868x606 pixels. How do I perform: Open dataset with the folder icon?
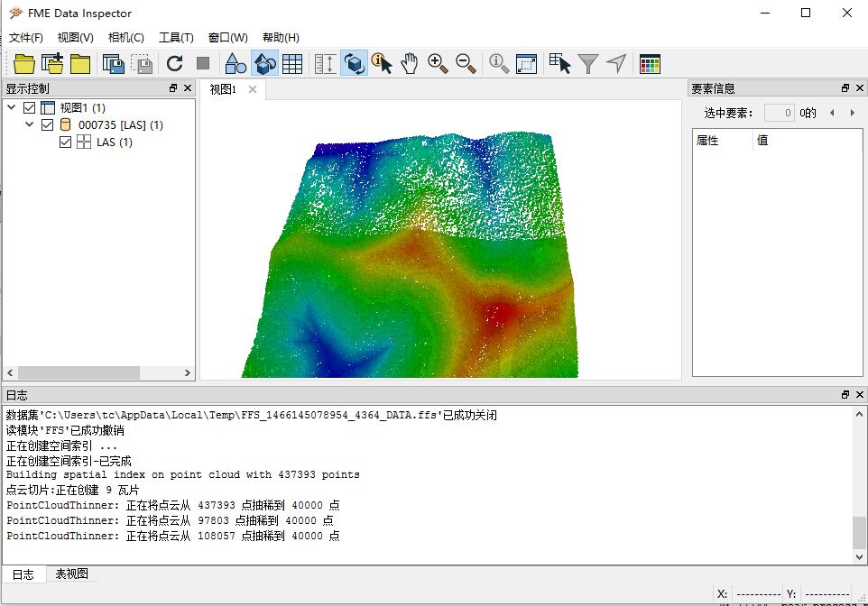pyautogui.click(x=23, y=64)
